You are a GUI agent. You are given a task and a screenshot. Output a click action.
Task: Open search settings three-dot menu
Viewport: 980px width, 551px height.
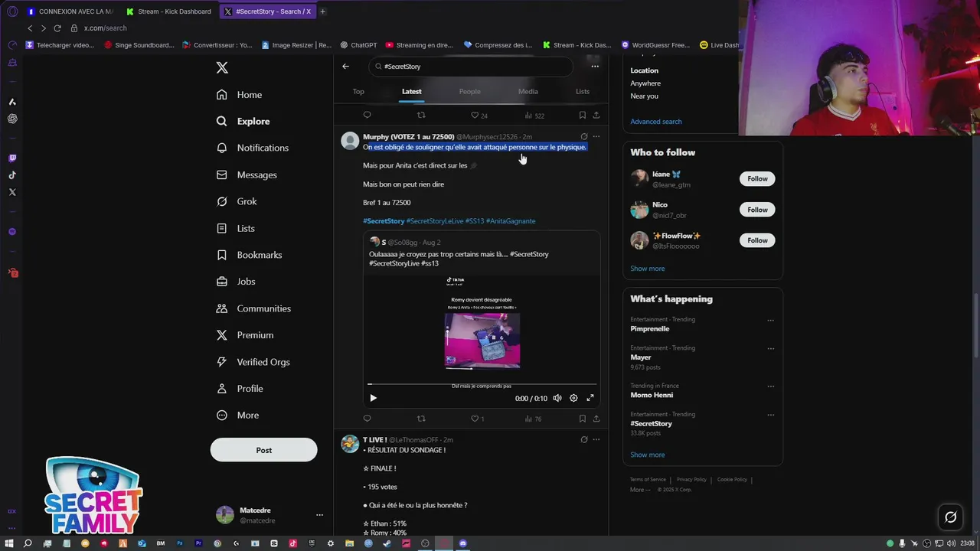pyautogui.click(x=595, y=67)
